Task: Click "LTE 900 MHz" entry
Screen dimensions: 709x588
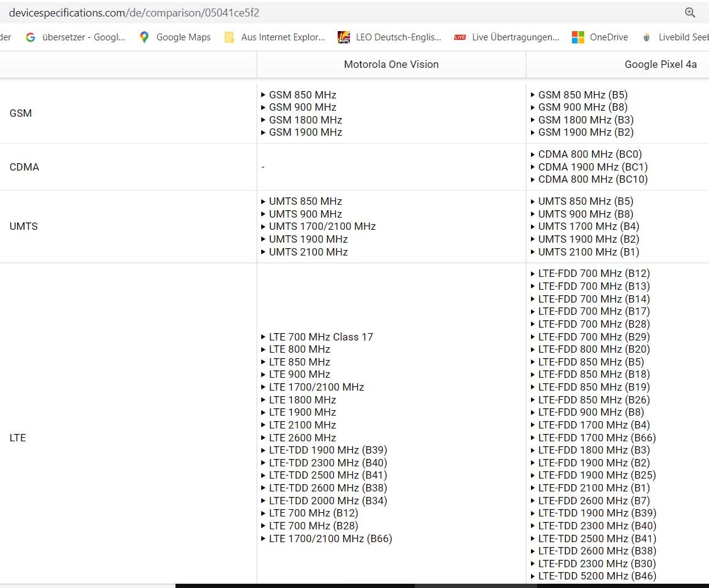Action: pyautogui.click(x=299, y=374)
